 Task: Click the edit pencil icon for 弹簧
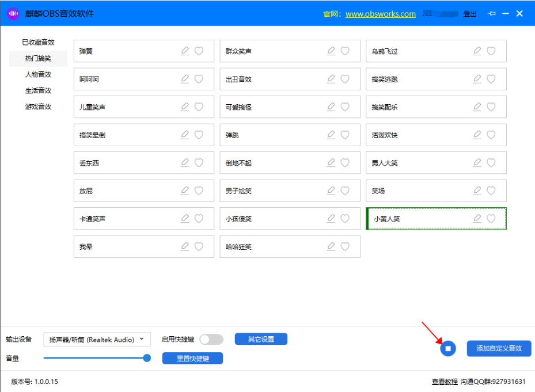(x=185, y=51)
